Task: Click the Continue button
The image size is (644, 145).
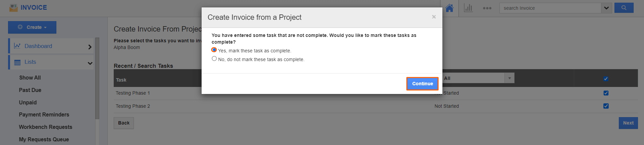Action: tap(422, 84)
